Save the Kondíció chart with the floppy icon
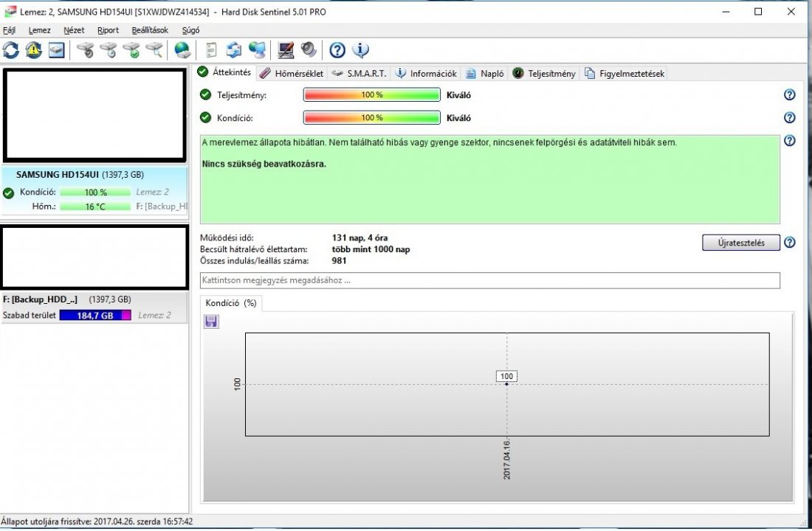 [211, 322]
